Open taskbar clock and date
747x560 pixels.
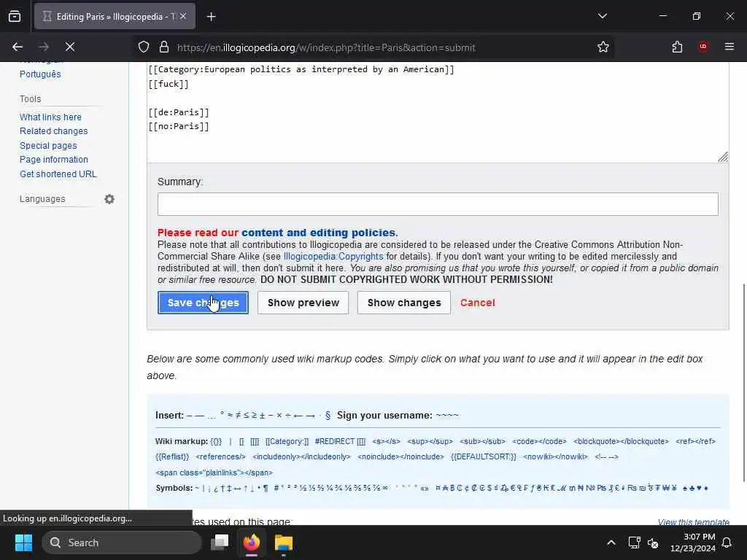[693, 542]
